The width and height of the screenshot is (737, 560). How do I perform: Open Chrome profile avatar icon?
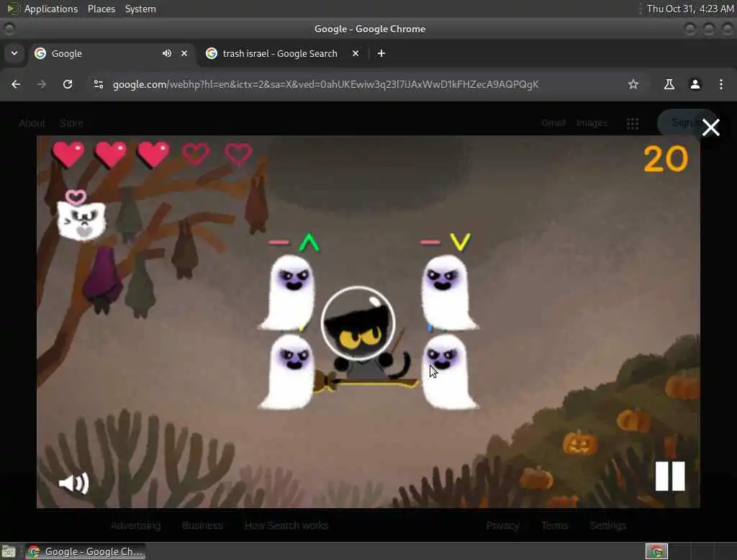point(695,84)
